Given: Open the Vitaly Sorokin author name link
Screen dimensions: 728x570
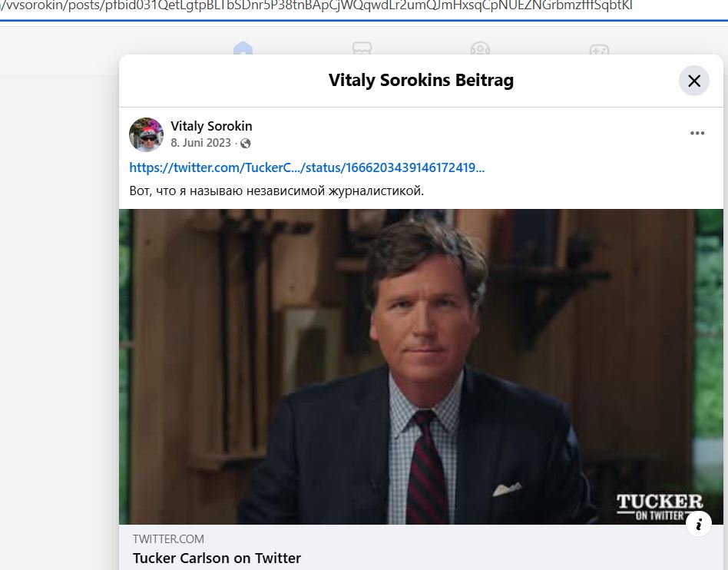Looking at the screenshot, I should (x=211, y=126).
